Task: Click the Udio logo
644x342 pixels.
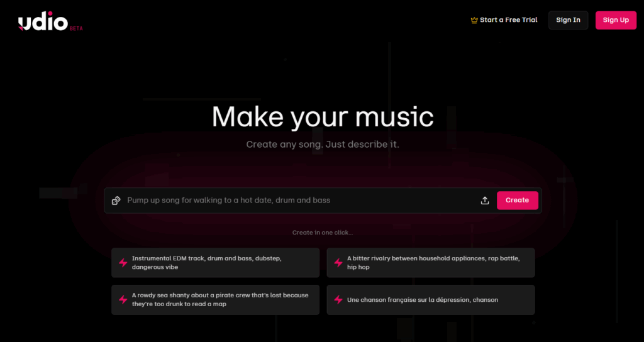Action: point(43,23)
